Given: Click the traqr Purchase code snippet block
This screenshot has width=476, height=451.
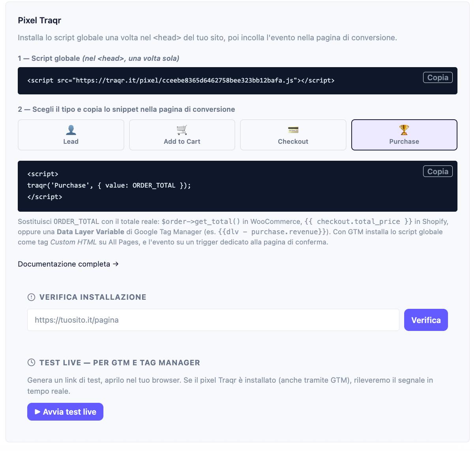Looking at the screenshot, I should (x=238, y=186).
